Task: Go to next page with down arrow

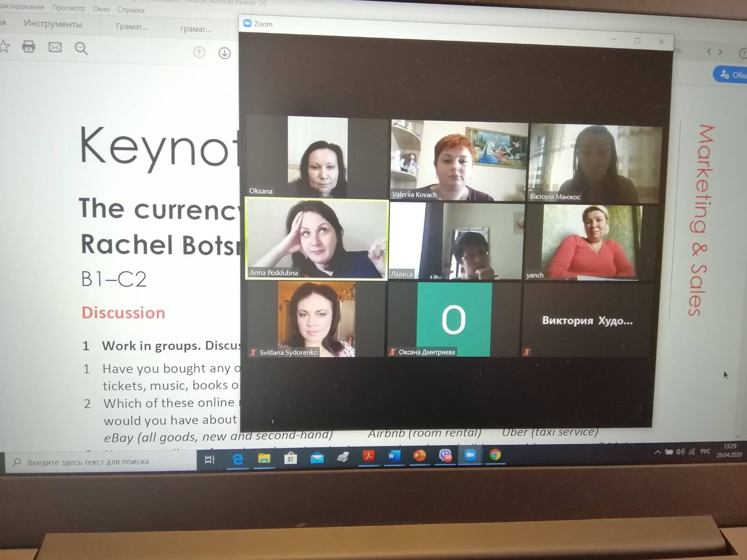Action: (225, 53)
